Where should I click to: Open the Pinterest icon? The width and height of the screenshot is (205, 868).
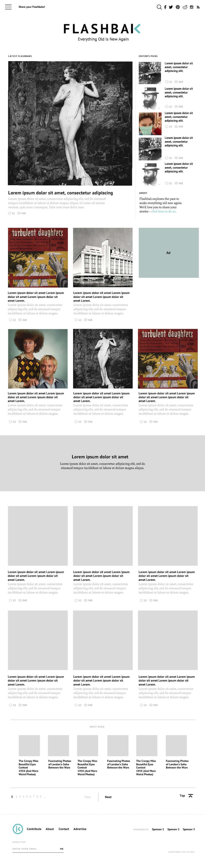(x=178, y=7)
